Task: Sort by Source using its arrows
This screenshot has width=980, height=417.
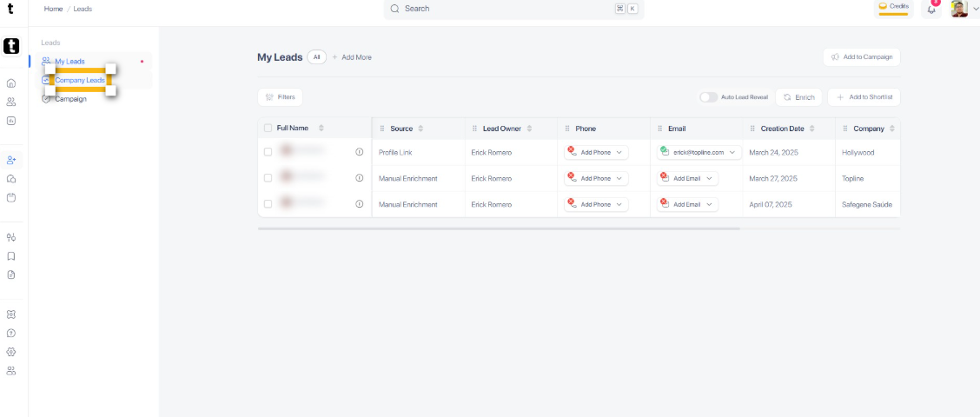Action: pyautogui.click(x=420, y=129)
